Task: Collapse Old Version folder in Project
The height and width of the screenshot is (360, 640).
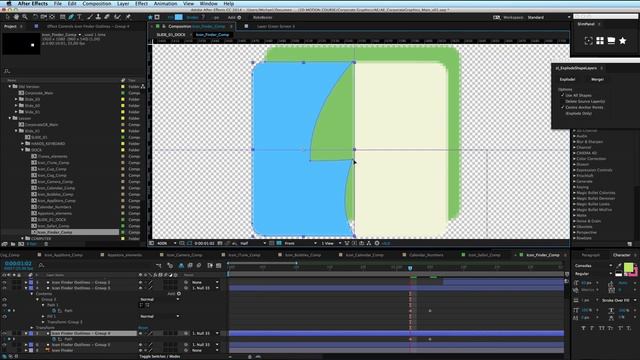Action: [x=10, y=87]
